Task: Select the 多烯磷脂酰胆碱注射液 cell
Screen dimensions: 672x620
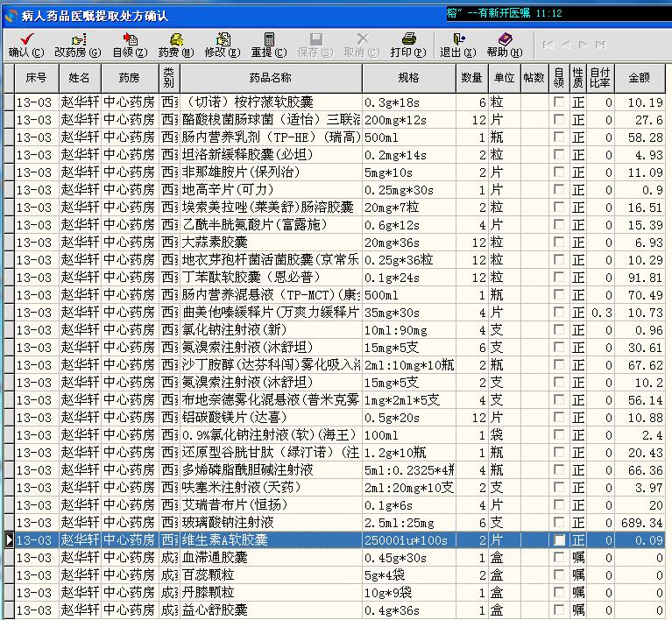Action: 271,470
